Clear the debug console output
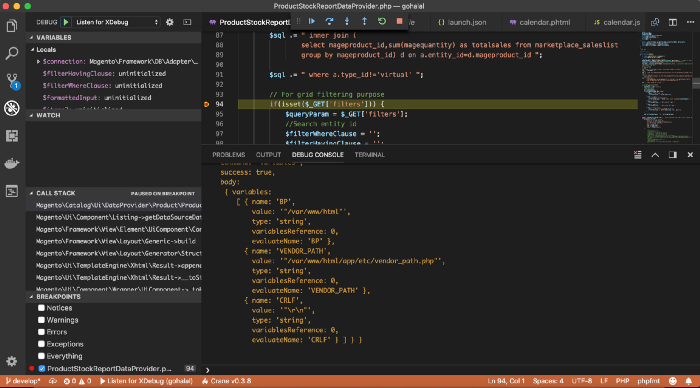The height and width of the screenshot is (388, 700). (638, 154)
